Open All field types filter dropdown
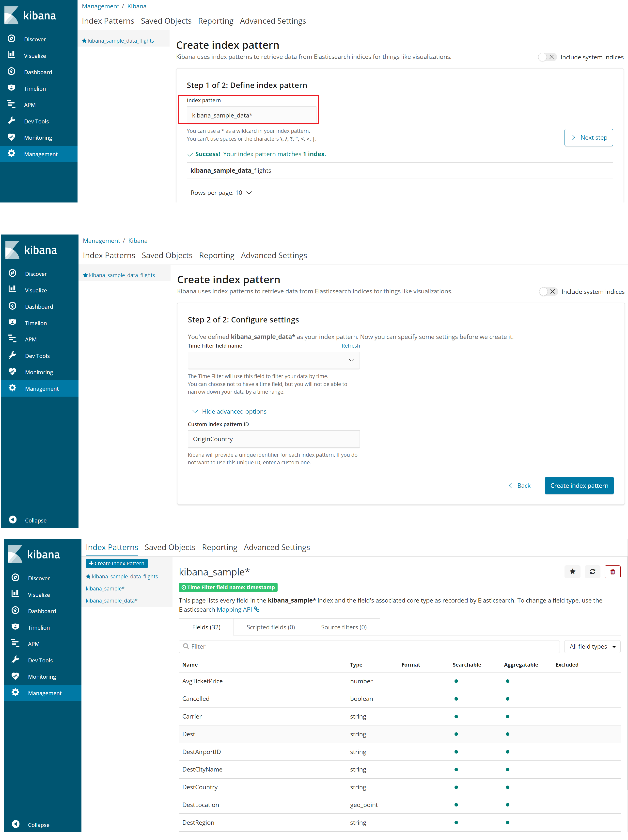This screenshot has height=840, width=628. 592,646
